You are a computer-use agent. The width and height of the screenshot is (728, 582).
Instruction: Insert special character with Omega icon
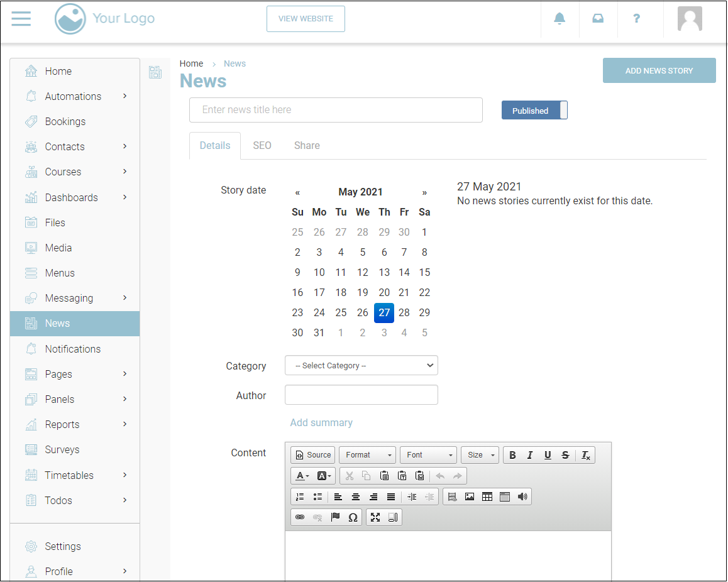[353, 517]
